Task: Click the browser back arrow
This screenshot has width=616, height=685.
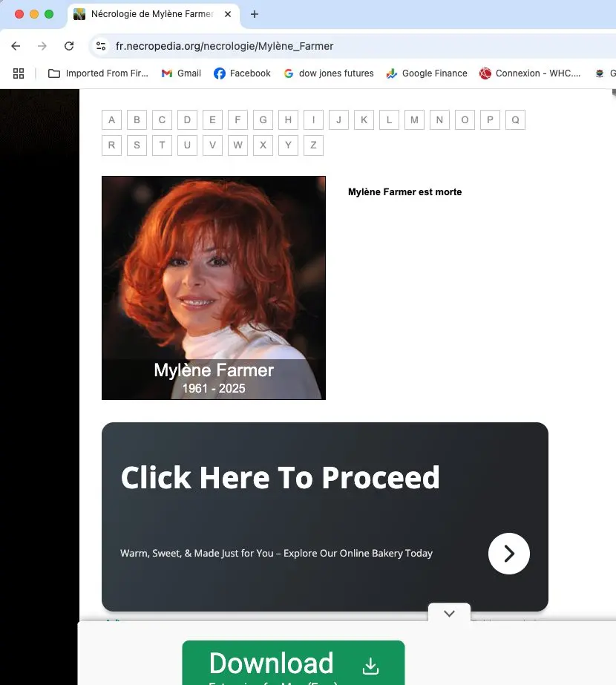Action: click(16, 46)
